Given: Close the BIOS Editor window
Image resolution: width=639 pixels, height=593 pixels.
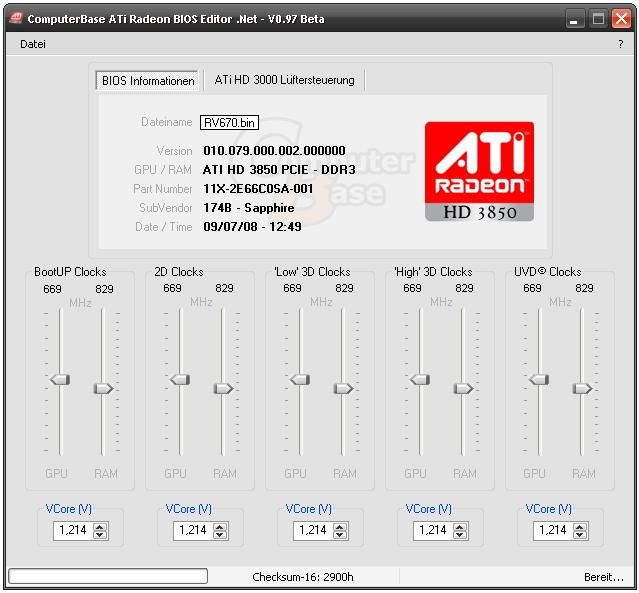Looking at the screenshot, I should click(x=622, y=19).
